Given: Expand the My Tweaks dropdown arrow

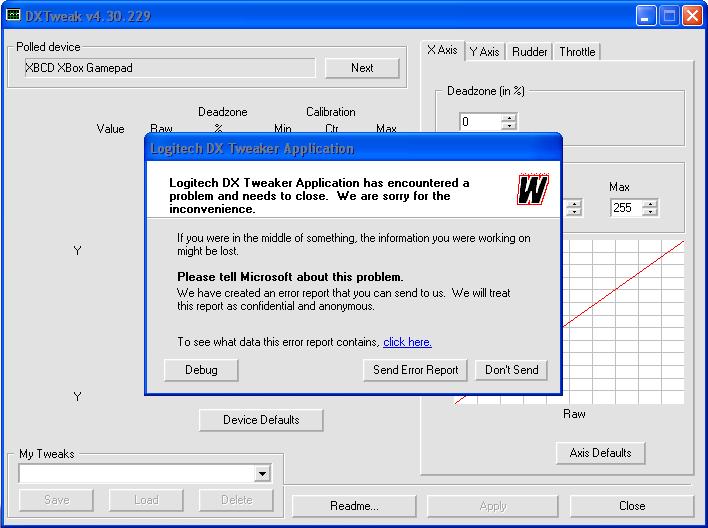Looking at the screenshot, I should pyautogui.click(x=262, y=474).
